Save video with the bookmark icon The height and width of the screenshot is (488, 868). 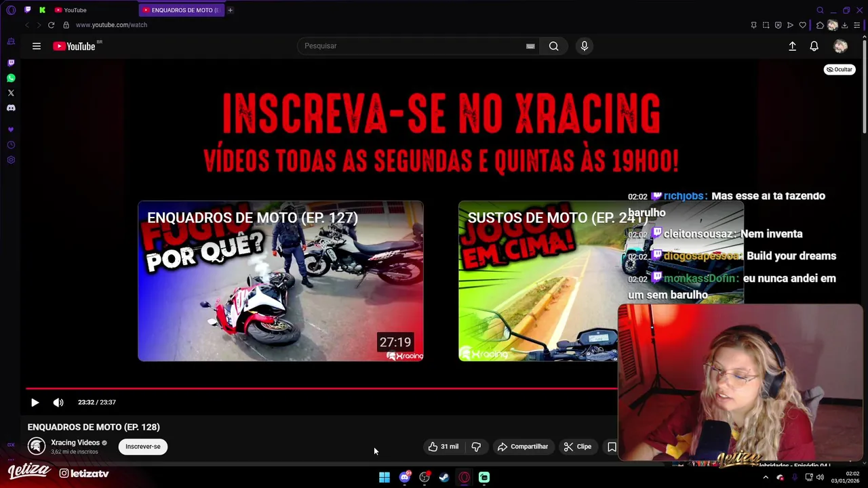(612, 447)
